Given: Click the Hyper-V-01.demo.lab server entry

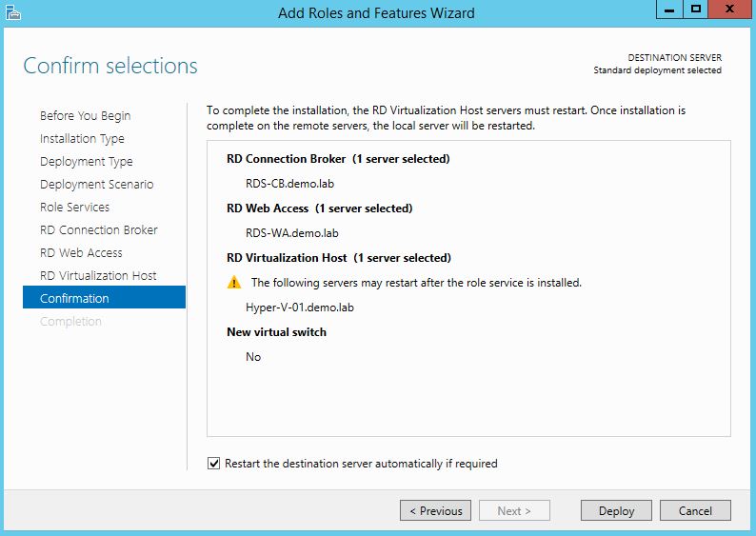Looking at the screenshot, I should coord(292,308).
